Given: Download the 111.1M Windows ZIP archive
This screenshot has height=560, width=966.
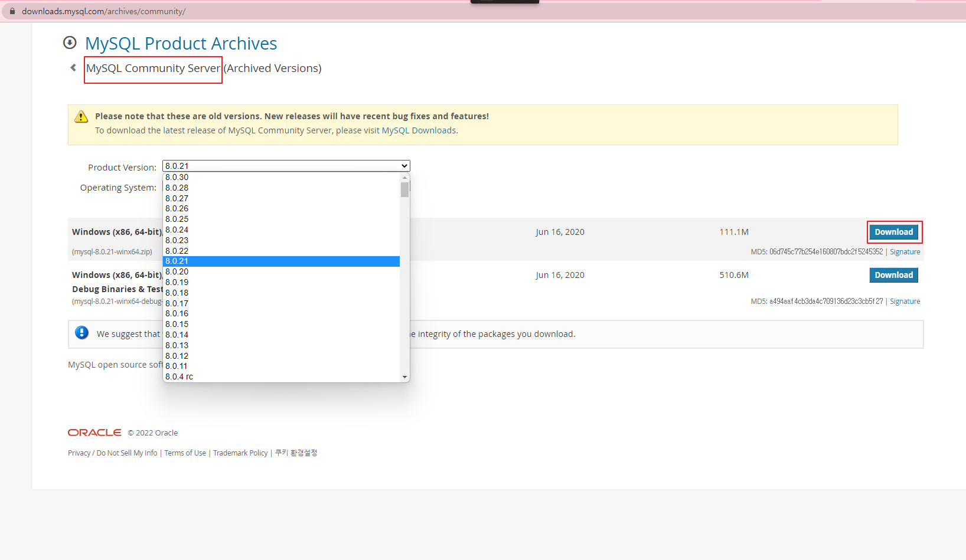Looking at the screenshot, I should click(893, 232).
